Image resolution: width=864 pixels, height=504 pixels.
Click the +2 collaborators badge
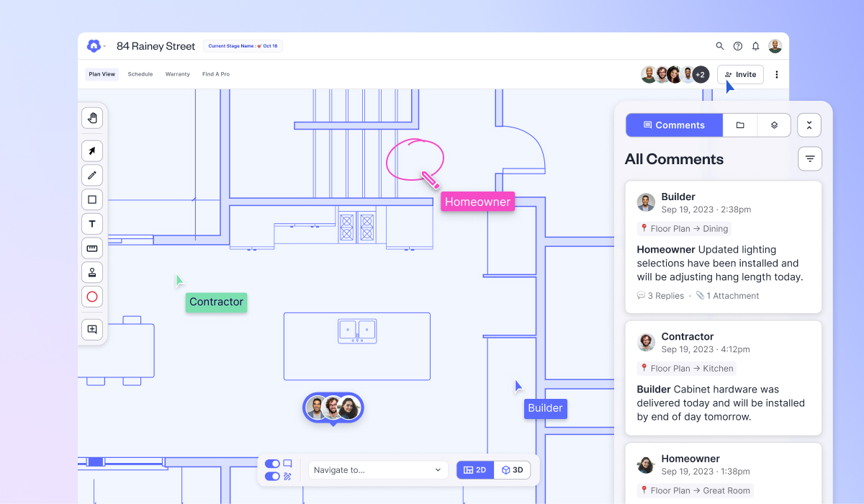click(701, 74)
